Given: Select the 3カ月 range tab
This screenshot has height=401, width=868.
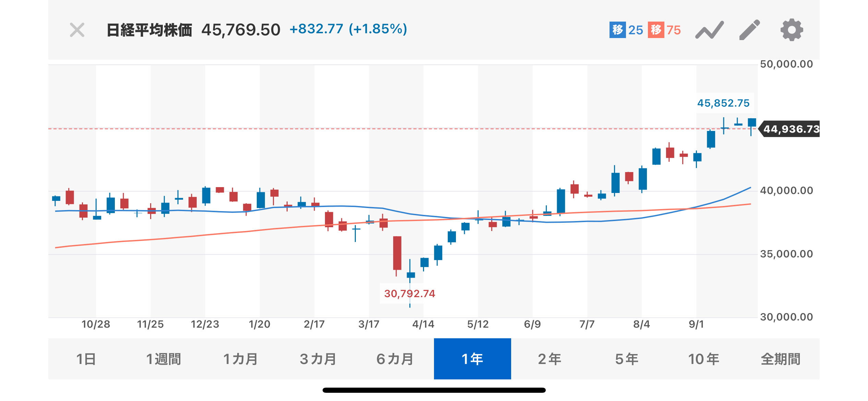Looking at the screenshot, I should 318,359.
